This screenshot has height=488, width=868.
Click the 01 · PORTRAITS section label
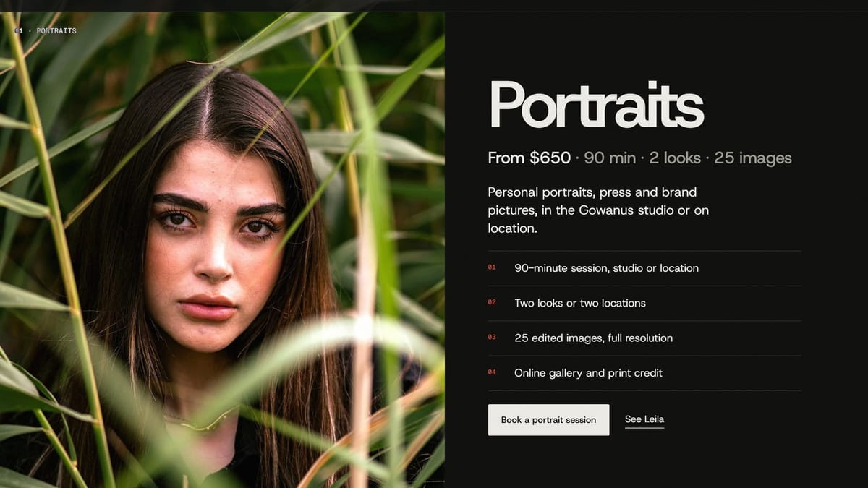[x=45, y=31]
